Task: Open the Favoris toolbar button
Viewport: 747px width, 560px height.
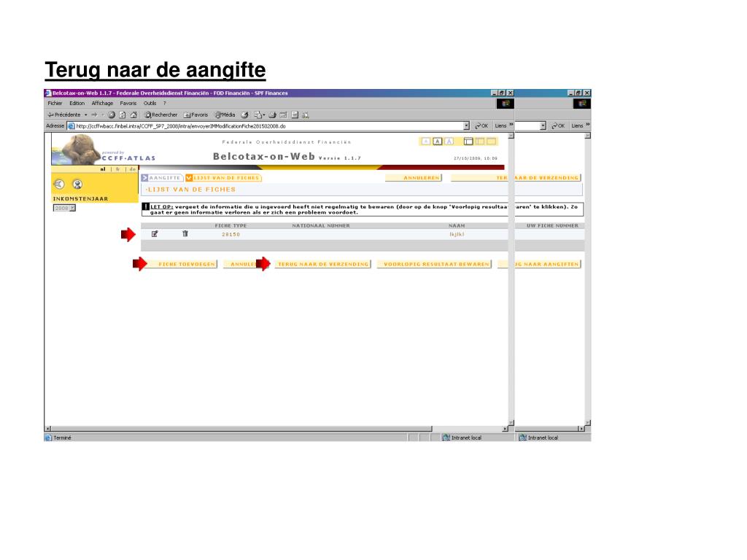Action: (x=196, y=114)
